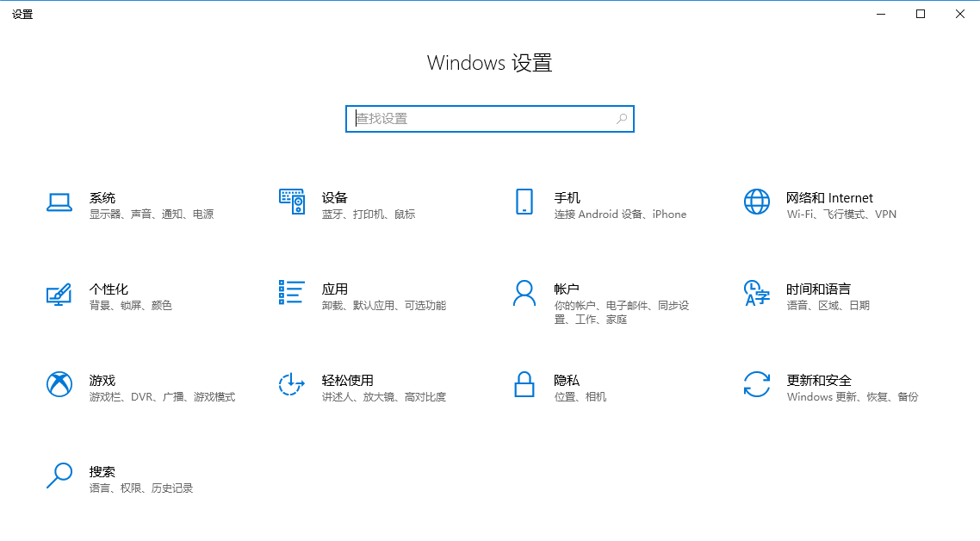Open the 更新和安全 title text
Image resolution: width=980 pixels, height=541 pixels.
pyautogui.click(x=818, y=381)
